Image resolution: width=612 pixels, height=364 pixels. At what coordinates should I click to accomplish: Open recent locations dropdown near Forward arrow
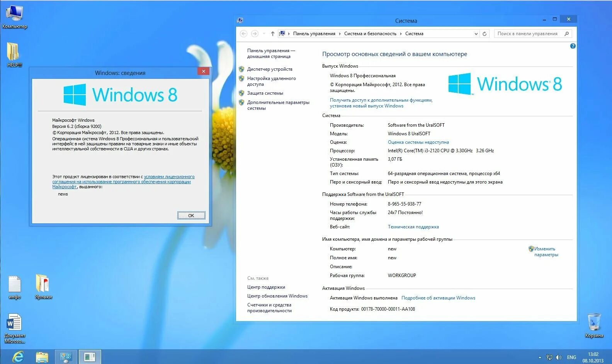coord(264,34)
